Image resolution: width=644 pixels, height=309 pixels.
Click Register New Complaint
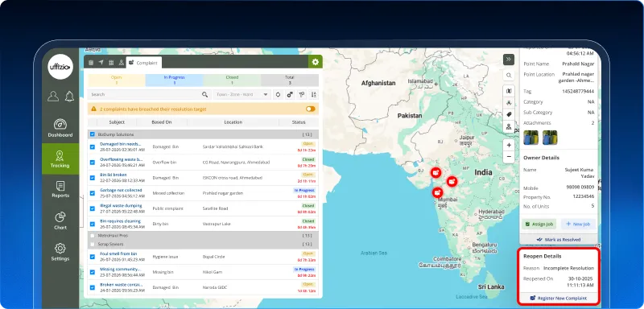(558, 299)
